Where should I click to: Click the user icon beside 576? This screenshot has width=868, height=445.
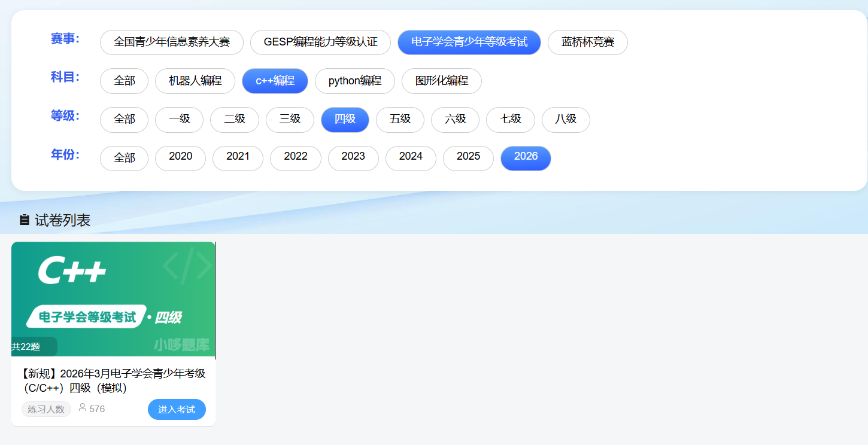click(x=83, y=408)
